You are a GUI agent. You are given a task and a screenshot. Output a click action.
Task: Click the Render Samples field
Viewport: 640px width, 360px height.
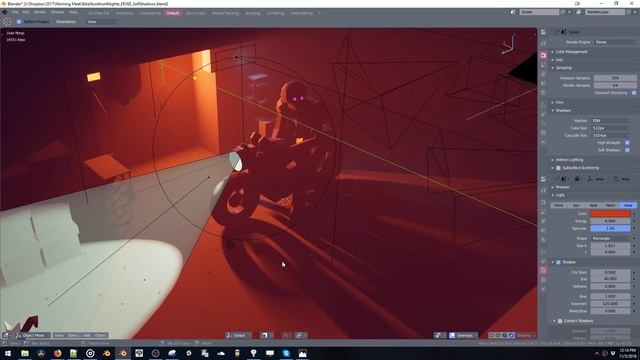615,85
